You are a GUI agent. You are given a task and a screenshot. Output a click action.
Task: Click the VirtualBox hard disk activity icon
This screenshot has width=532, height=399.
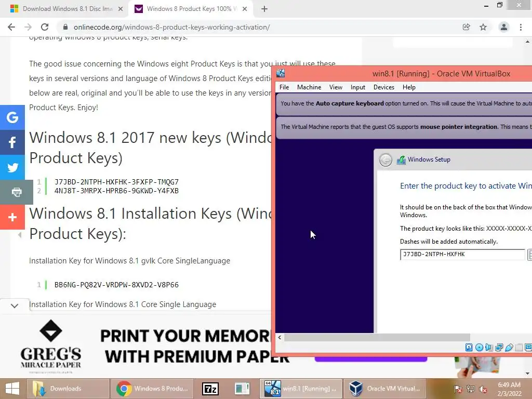tap(469, 347)
